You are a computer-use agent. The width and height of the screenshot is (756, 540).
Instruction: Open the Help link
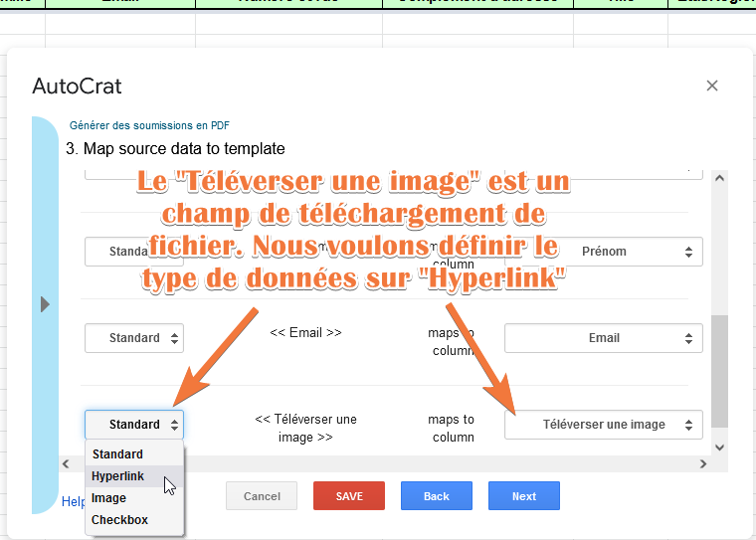point(74,501)
